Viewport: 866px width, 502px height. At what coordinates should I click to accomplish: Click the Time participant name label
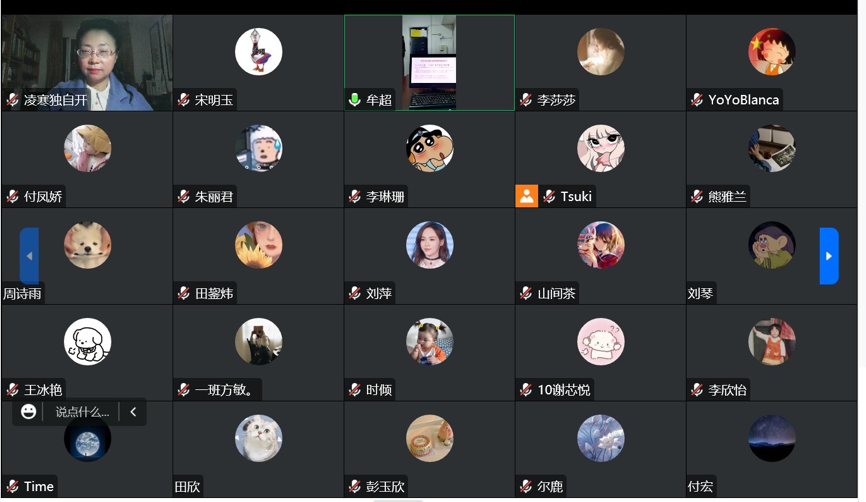pos(39,487)
